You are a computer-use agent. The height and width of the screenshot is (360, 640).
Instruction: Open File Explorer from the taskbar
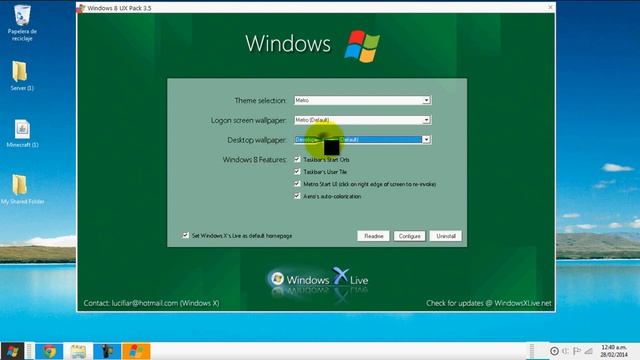[x=78, y=351]
